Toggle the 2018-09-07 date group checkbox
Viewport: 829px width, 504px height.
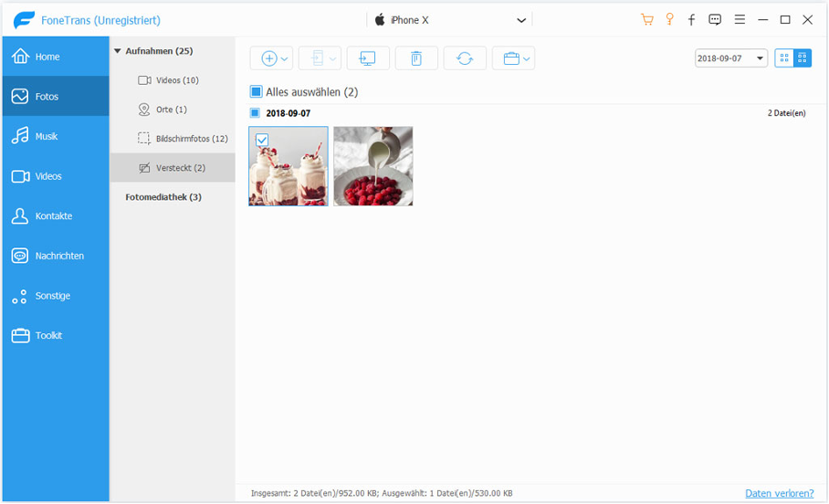[x=255, y=112]
